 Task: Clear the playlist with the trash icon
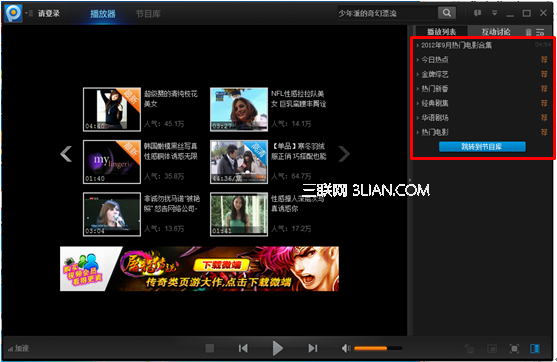coord(529,32)
